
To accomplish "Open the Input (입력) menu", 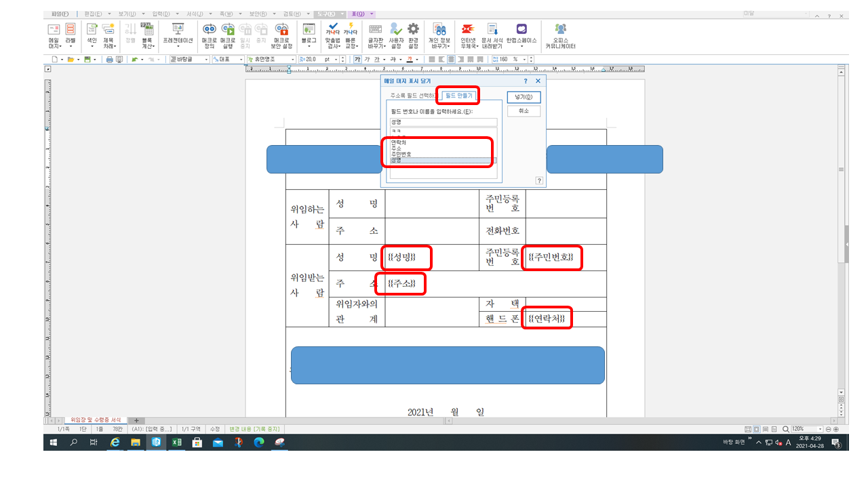I will click(161, 14).
